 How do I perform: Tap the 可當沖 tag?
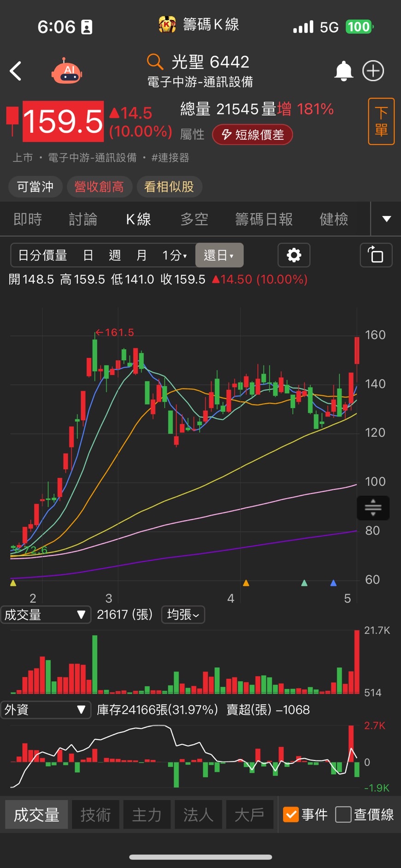point(35,187)
